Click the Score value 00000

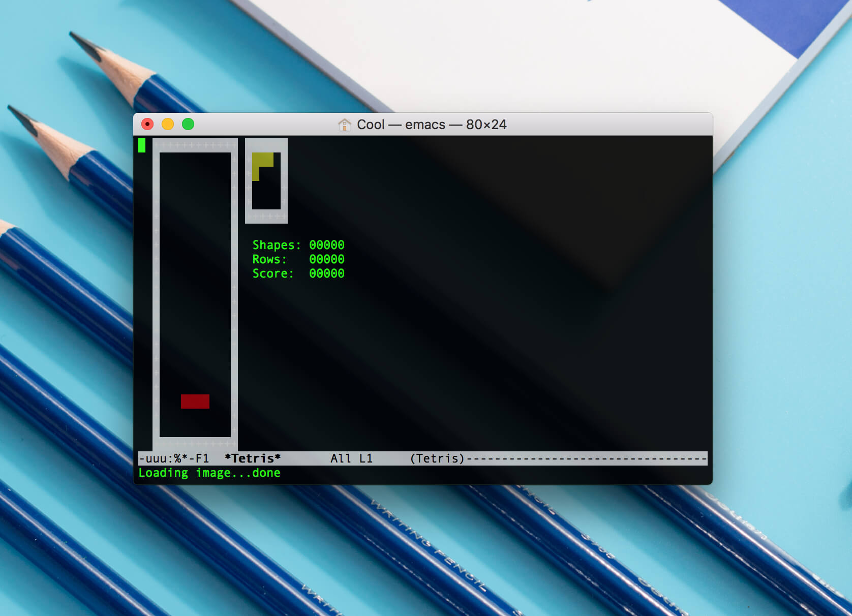click(327, 273)
